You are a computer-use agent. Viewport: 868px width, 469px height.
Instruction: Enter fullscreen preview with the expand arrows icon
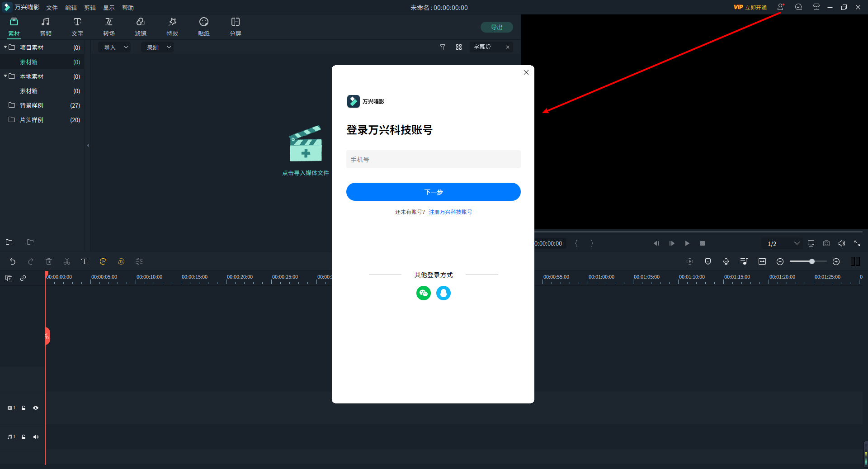857,243
